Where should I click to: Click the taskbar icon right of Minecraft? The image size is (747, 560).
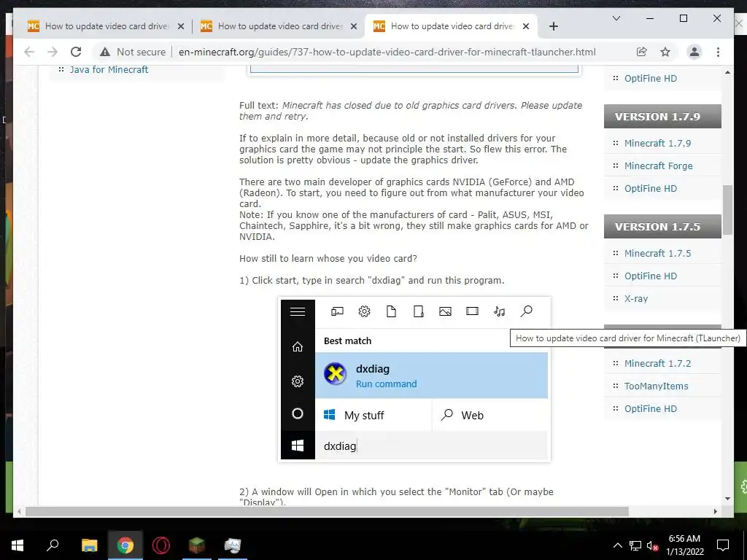tap(233, 545)
